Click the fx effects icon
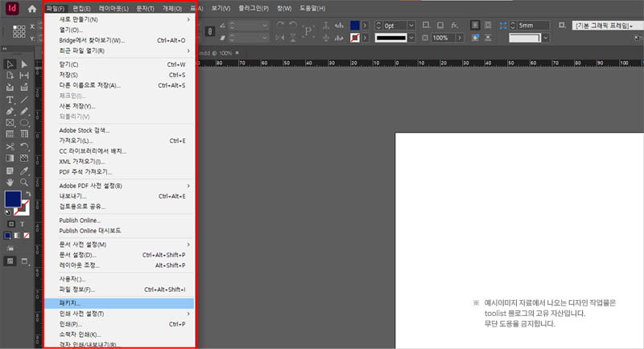644x349 pixels. tap(454, 25)
